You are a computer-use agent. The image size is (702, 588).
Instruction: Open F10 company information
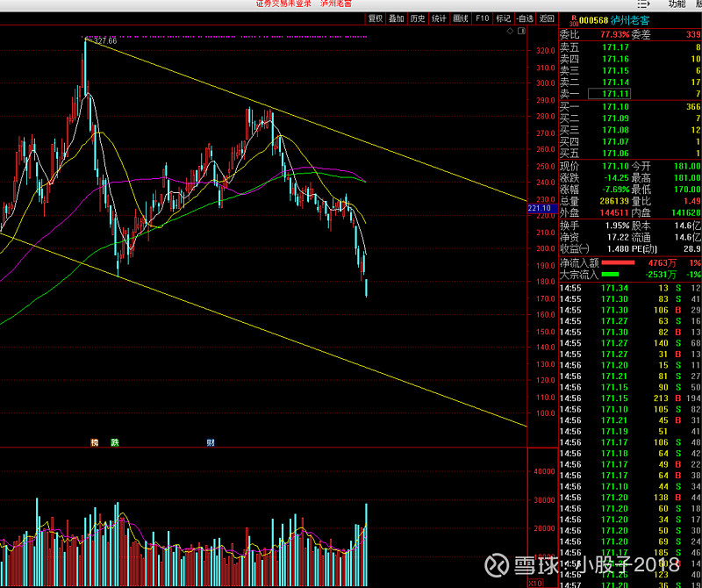tap(482, 18)
